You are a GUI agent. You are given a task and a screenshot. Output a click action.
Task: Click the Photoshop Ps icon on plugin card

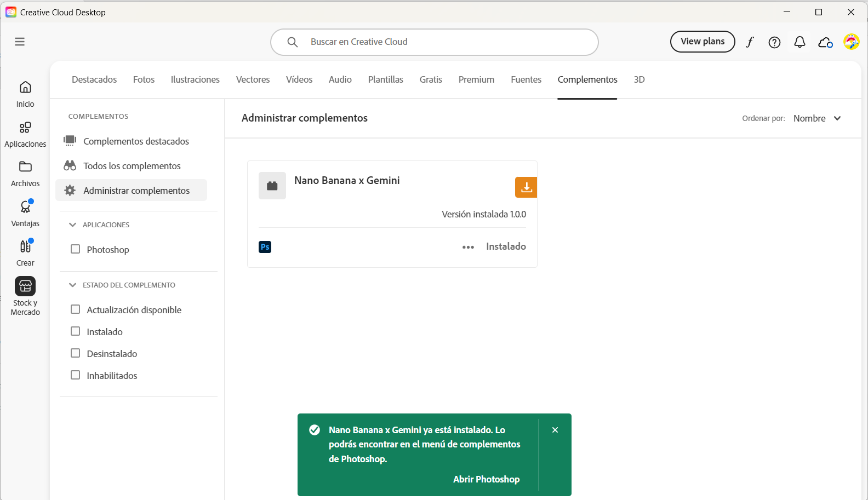click(265, 247)
